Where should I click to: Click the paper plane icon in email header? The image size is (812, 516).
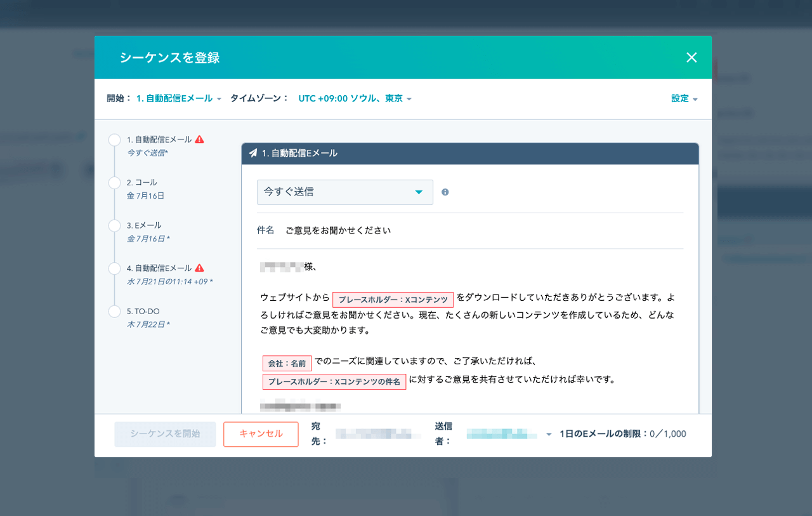click(253, 153)
